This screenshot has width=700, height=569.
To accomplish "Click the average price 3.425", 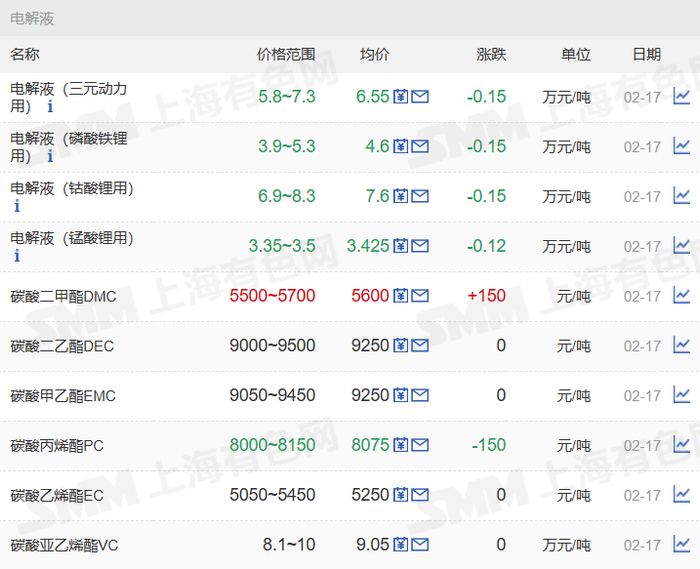I will tap(368, 246).
